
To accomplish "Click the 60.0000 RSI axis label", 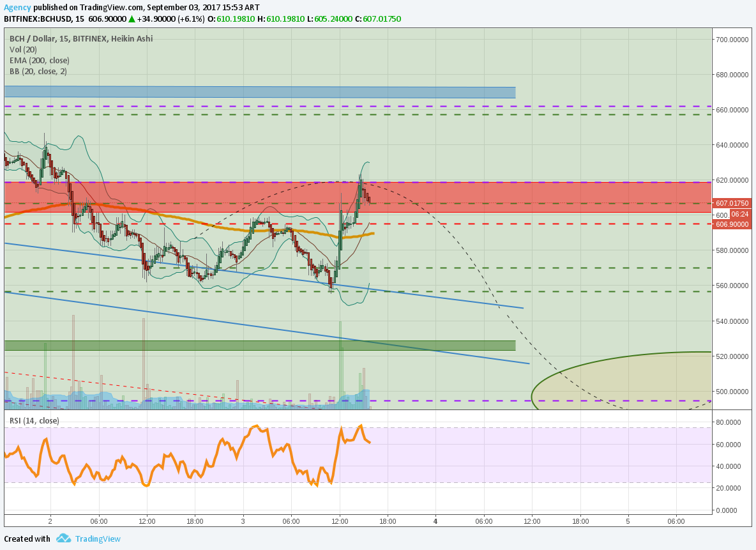I will tap(729, 445).
